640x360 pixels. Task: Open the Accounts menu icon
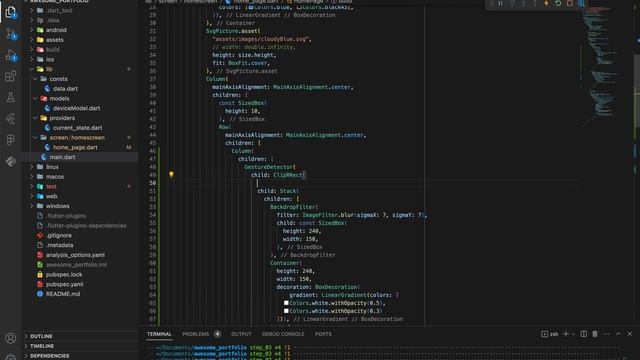tap(11, 338)
